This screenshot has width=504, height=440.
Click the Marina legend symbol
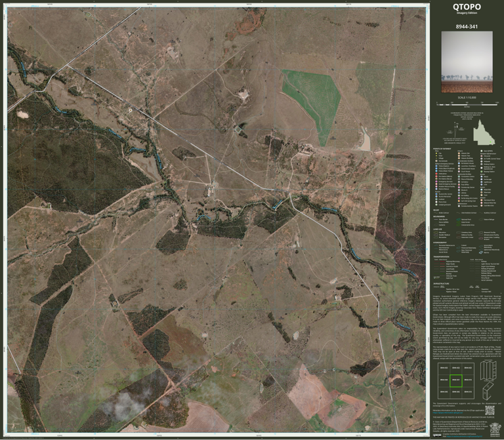[481, 252]
